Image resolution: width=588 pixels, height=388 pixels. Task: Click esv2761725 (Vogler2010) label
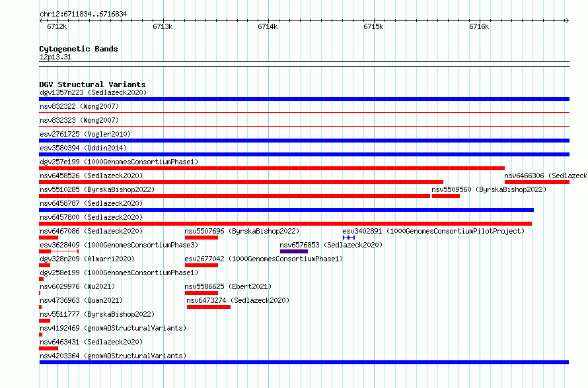tap(85, 134)
